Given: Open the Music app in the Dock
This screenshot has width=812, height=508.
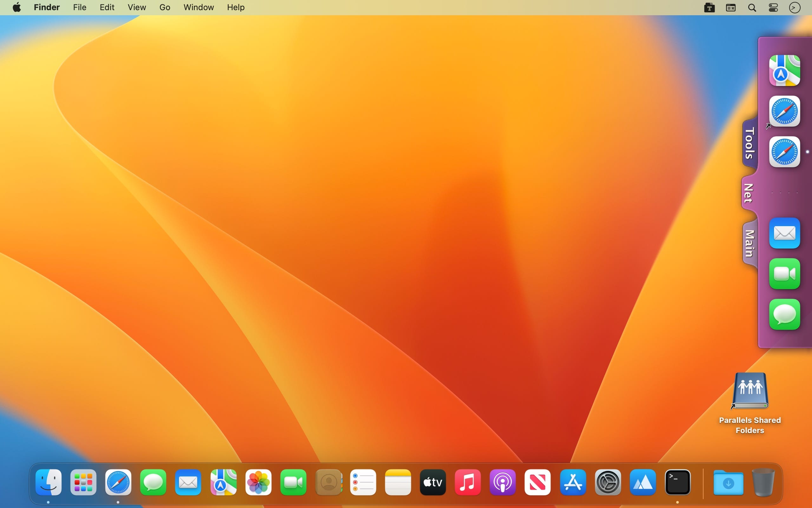Looking at the screenshot, I should pyautogui.click(x=468, y=482).
